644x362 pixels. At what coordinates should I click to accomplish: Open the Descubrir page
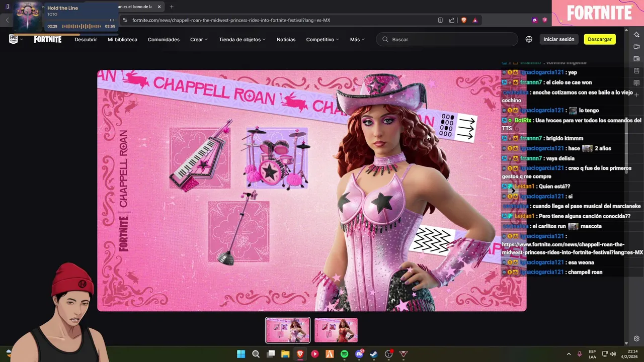click(86, 39)
